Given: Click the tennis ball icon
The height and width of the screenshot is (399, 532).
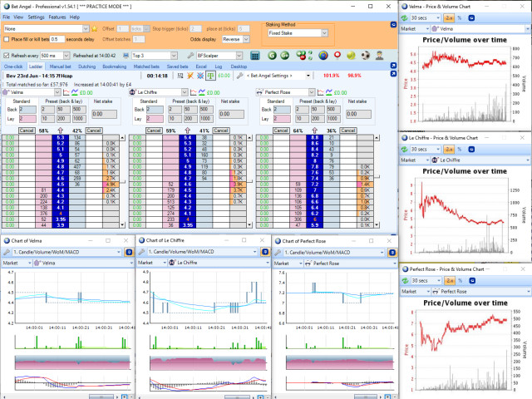Looking at the screenshot, I should pyautogui.click(x=351, y=56).
